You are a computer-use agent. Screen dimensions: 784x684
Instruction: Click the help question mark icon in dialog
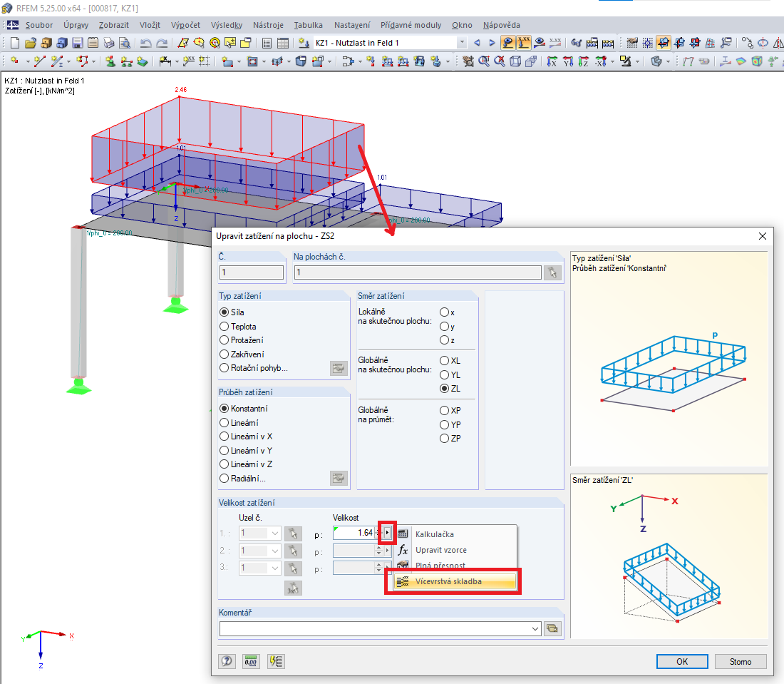pyautogui.click(x=227, y=661)
